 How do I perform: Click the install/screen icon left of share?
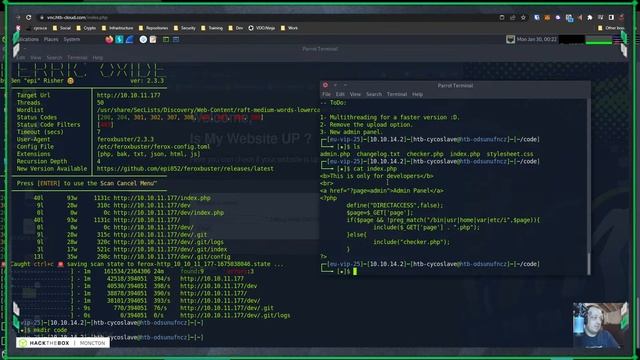[x=502, y=18]
